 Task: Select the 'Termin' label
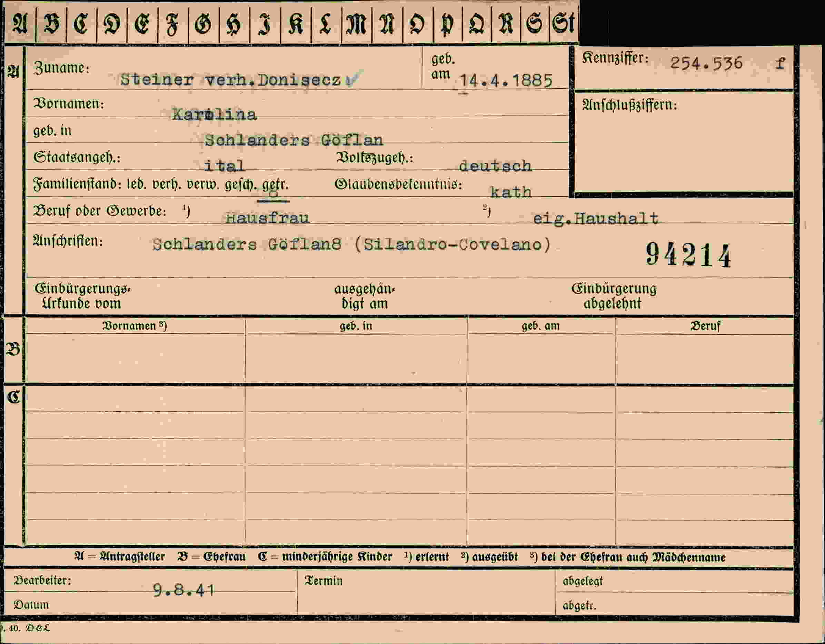click(324, 581)
